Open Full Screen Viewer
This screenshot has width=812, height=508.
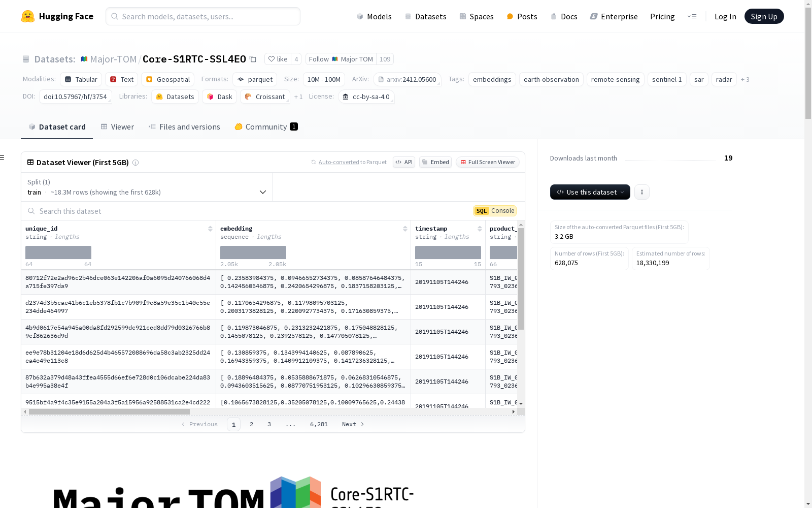tap(488, 162)
